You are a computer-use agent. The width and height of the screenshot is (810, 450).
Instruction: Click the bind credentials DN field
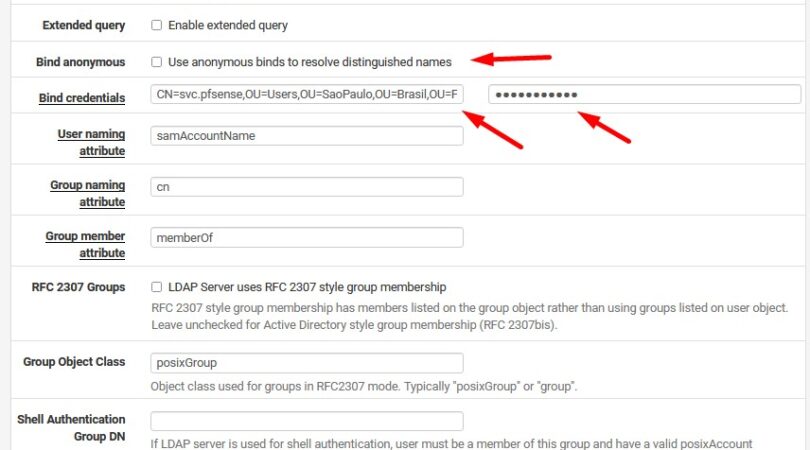point(306,95)
